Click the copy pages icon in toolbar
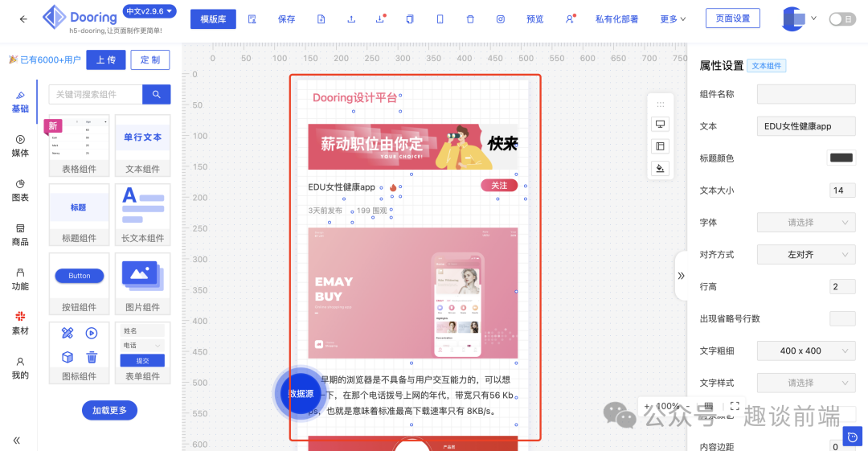The width and height of the screenshot is (868, 451). click(x=410, y=18)
